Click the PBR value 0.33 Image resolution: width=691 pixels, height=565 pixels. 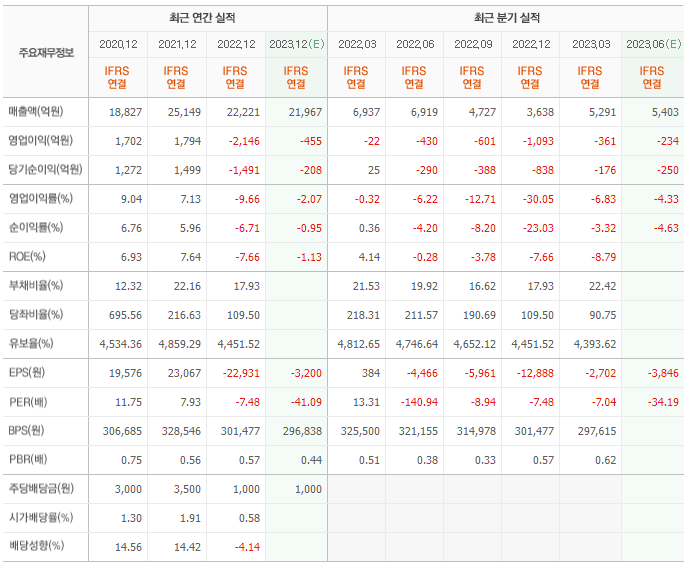coord(486,460)
